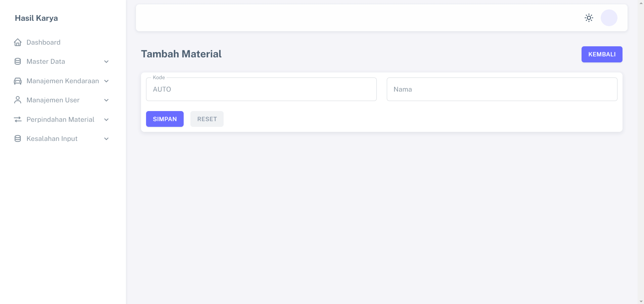Expand the Manajemen Kendaraan chevron
Viewport: 644px width, 304px height.
tap(106, 81)
